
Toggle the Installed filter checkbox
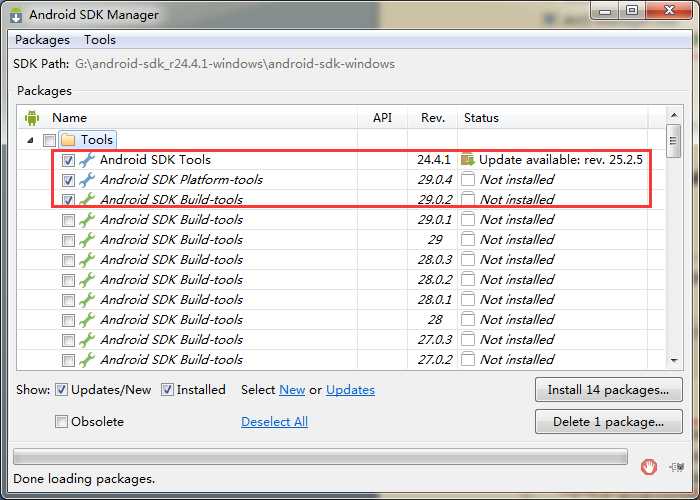[167, 390]
